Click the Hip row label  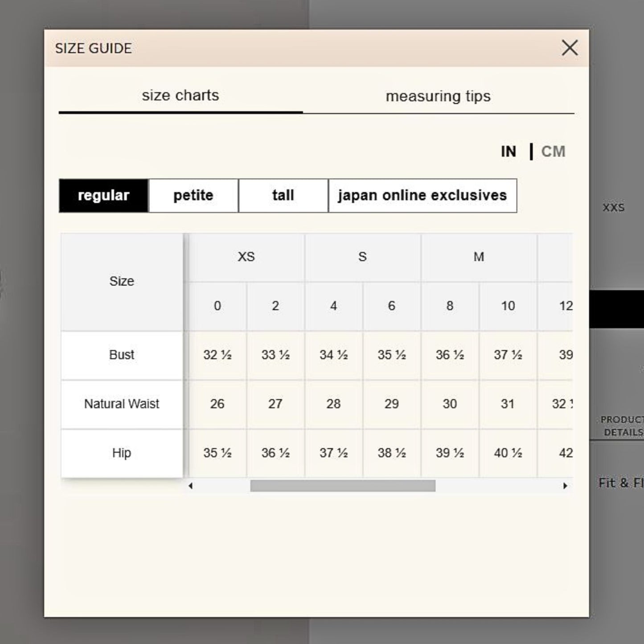122,453
